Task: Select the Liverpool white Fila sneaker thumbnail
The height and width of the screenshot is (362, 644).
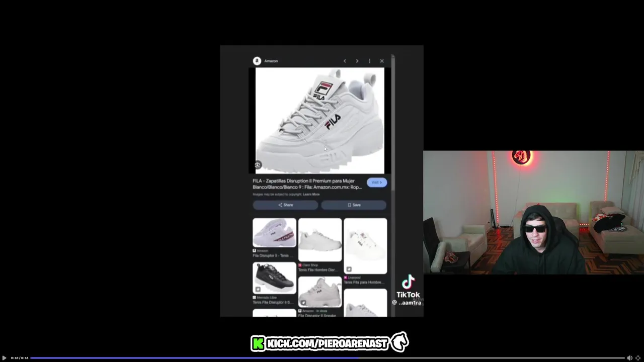Action: tap(365, 246)
